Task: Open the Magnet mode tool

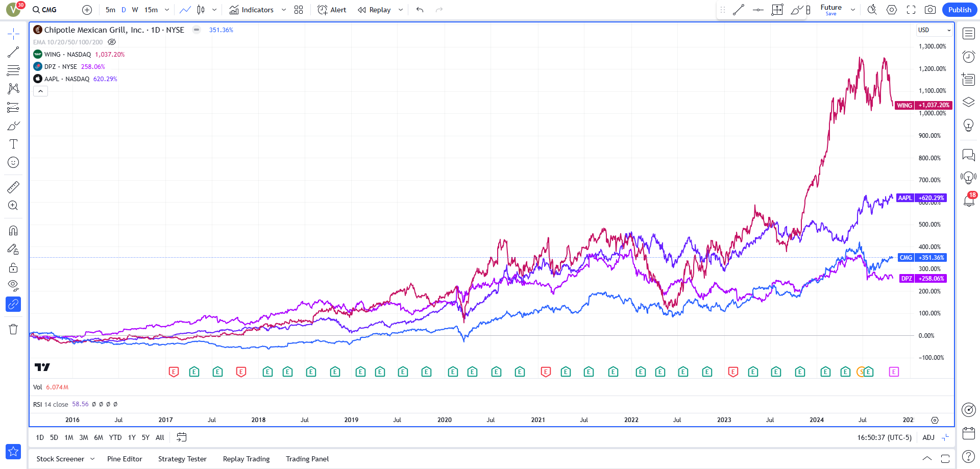Action: (13, 231)
